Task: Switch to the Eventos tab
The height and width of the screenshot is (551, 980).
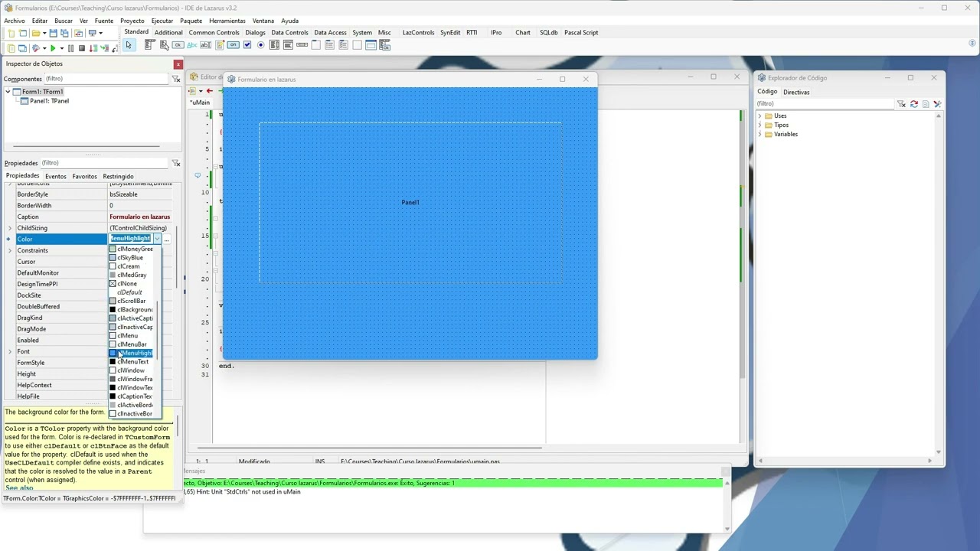Action: [x=55, y=177]
